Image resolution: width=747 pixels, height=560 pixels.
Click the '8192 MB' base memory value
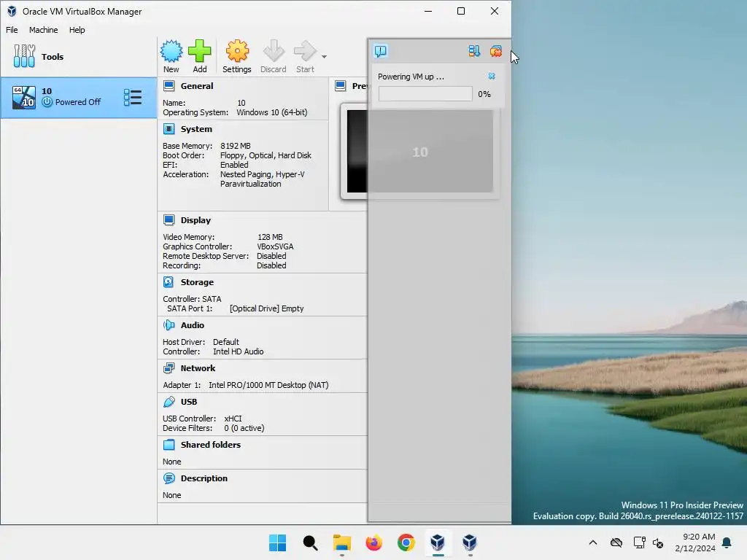[x=236, y=146]
